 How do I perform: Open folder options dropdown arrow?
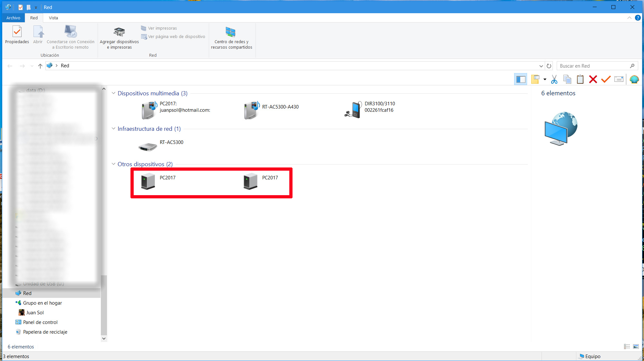pos(545,79)
